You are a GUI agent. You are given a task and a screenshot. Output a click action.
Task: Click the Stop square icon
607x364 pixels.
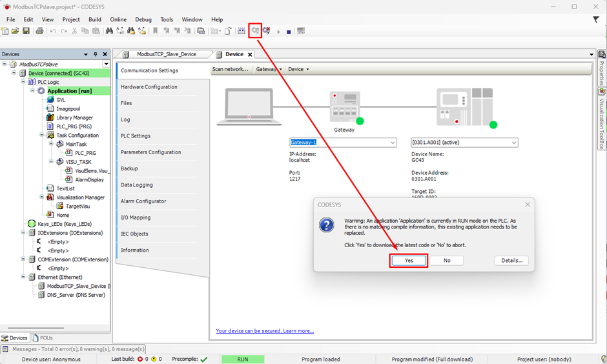pyautogui.click(x=289, y=32)
